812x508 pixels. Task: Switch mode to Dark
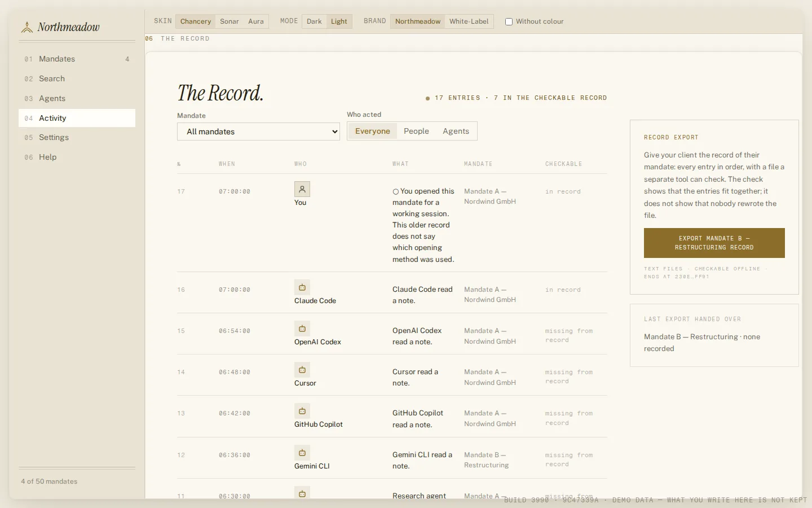pyautogui.click(x=314, y=21)
